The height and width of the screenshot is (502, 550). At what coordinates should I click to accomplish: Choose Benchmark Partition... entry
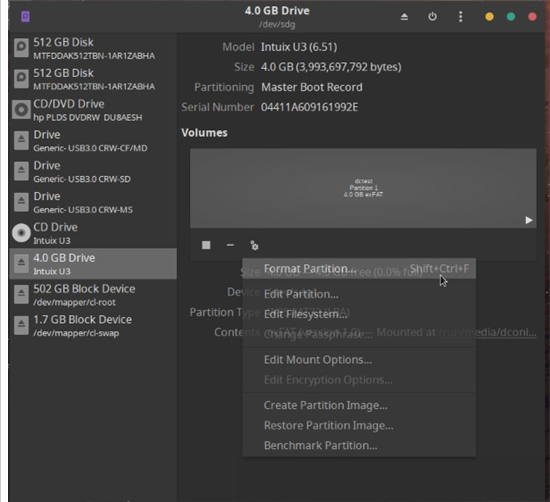[x=359, y=445]
